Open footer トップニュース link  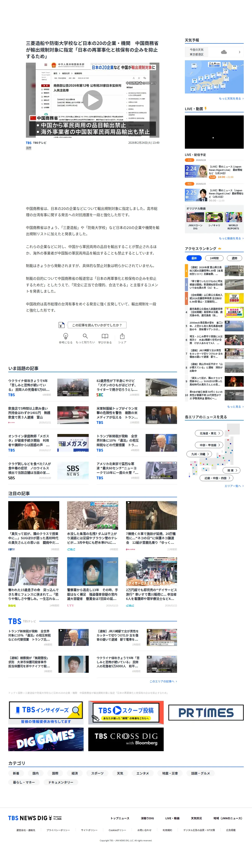point(120,818)
